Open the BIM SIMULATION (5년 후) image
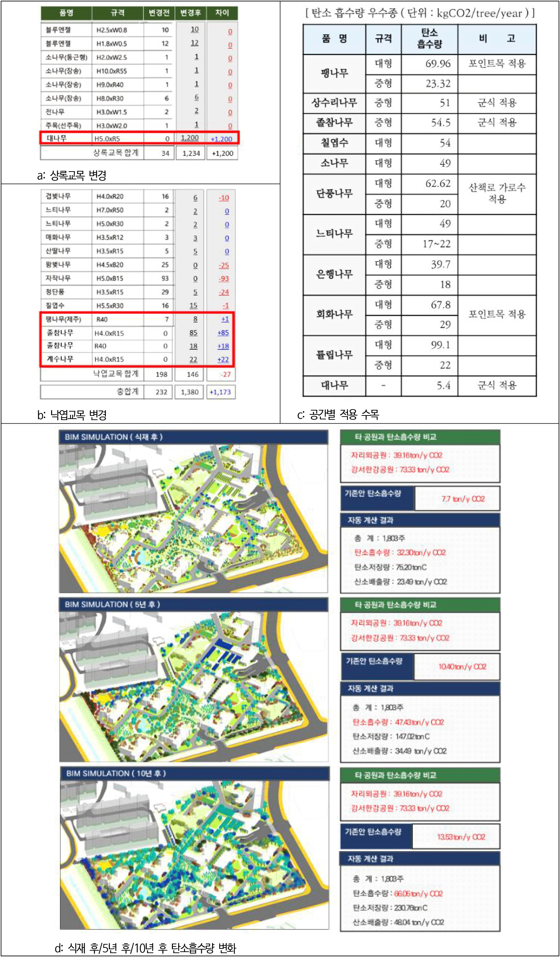This screenshot has height=957, width=560. pyautogui.click(x=193, y=686)
